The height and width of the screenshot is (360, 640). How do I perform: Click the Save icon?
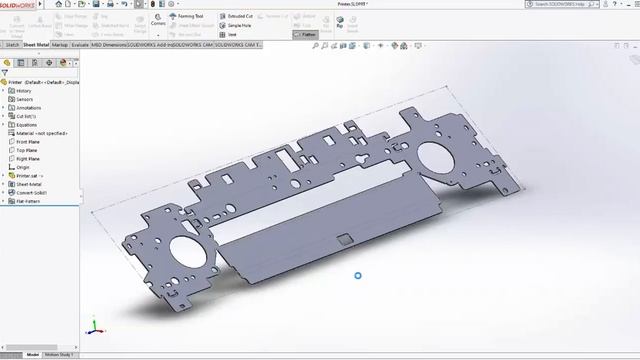(x=96, y=4)
